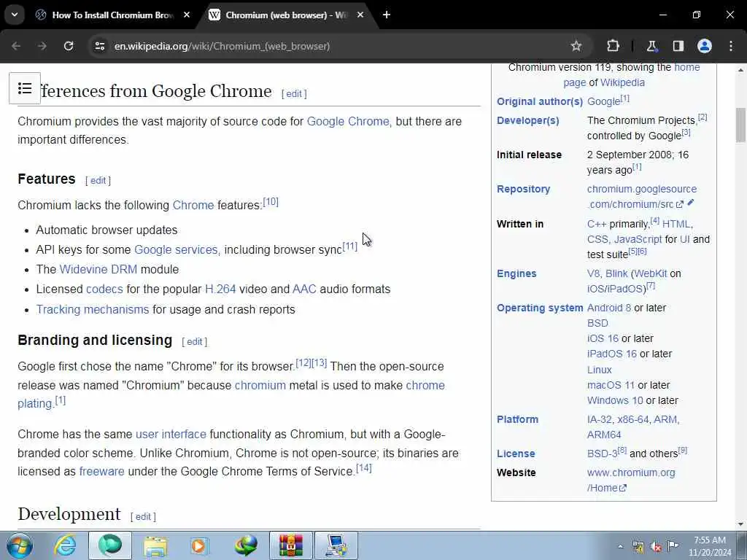Screen dimensions: 747x560
Task: Click the page's vertical scrollbar thumb
Action: pos(740,125)
